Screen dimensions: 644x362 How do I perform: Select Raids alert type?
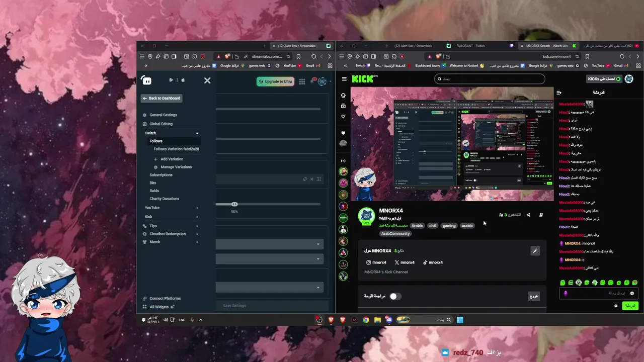[154, 191]
